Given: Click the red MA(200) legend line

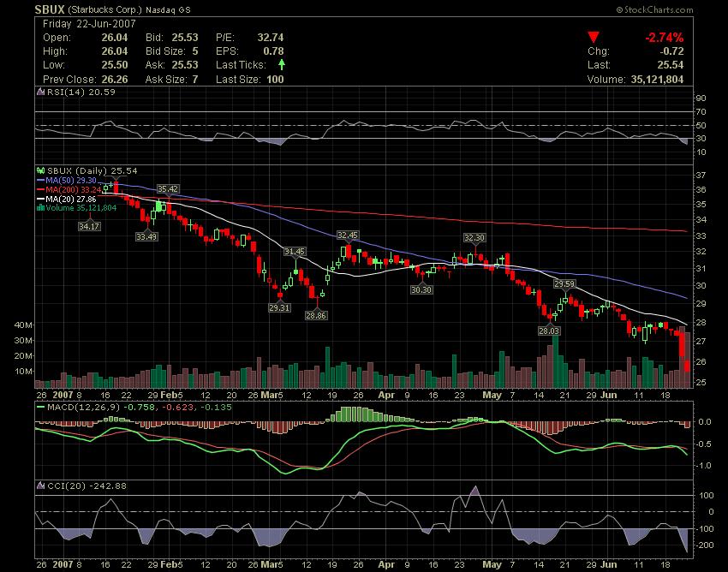Looking at the screenshot, I should click(x=40, y=190).
